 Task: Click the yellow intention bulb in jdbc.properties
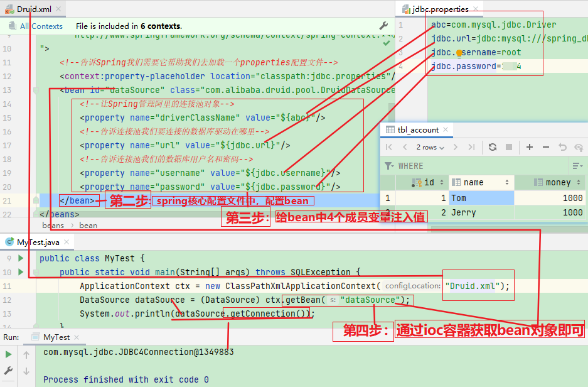coord(459,55)
